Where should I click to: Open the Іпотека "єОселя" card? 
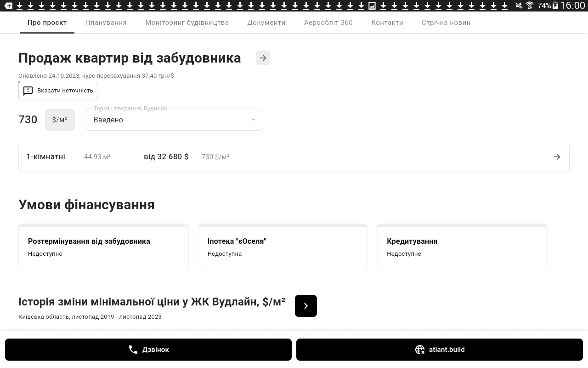click(283, 247)
